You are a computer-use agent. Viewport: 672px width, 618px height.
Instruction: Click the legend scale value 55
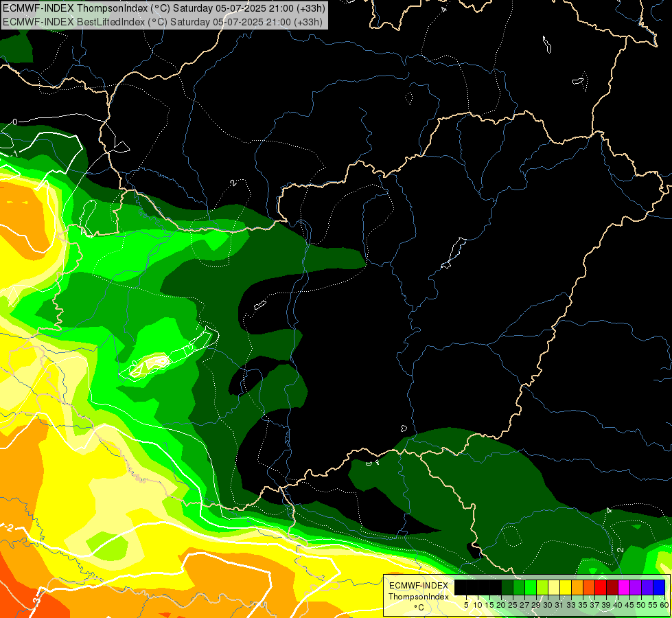[653, 605]
